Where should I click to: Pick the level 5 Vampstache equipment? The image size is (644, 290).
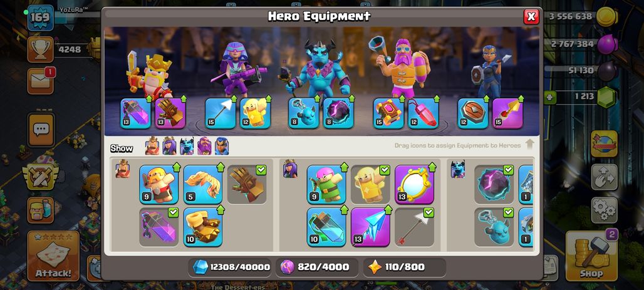click(203, 184)
